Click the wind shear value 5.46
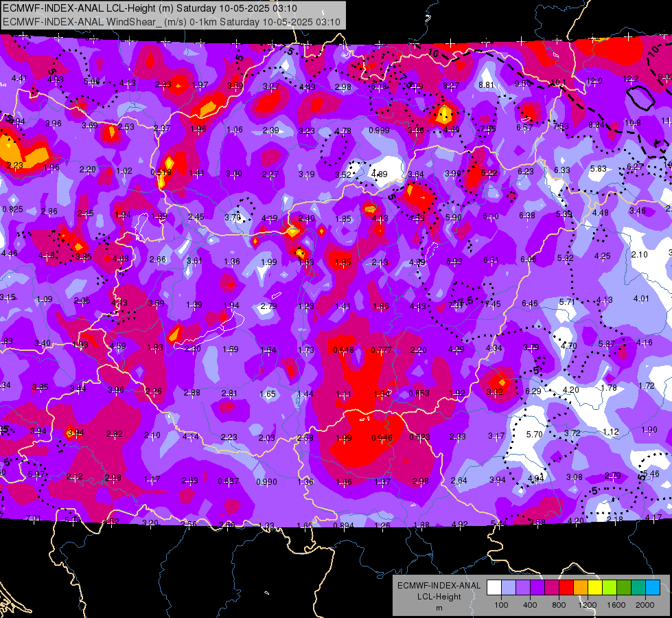672x618 pixels. tap(651, 474)
